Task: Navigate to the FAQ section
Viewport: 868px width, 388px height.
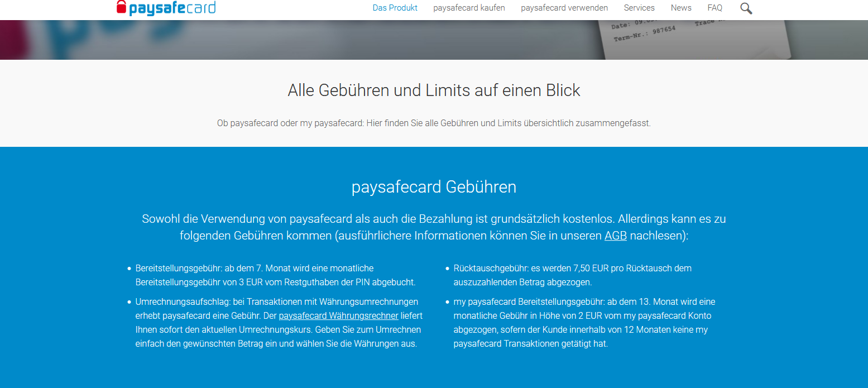Action: click(714, 8)
